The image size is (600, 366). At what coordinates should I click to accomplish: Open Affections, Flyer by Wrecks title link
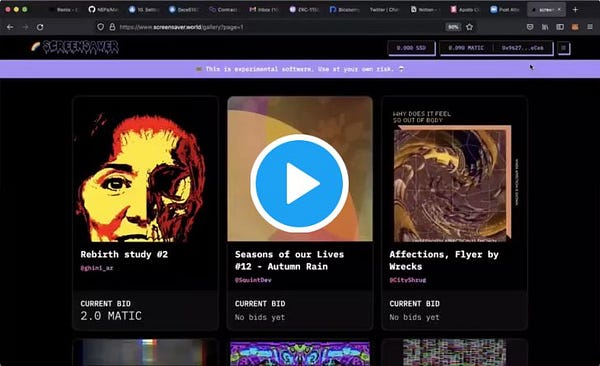pos(444,260)
